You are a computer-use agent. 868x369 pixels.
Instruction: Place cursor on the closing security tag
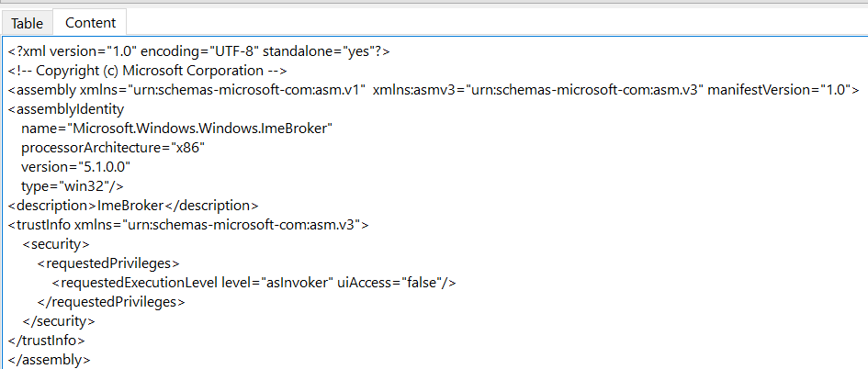(x=59, y=321)
